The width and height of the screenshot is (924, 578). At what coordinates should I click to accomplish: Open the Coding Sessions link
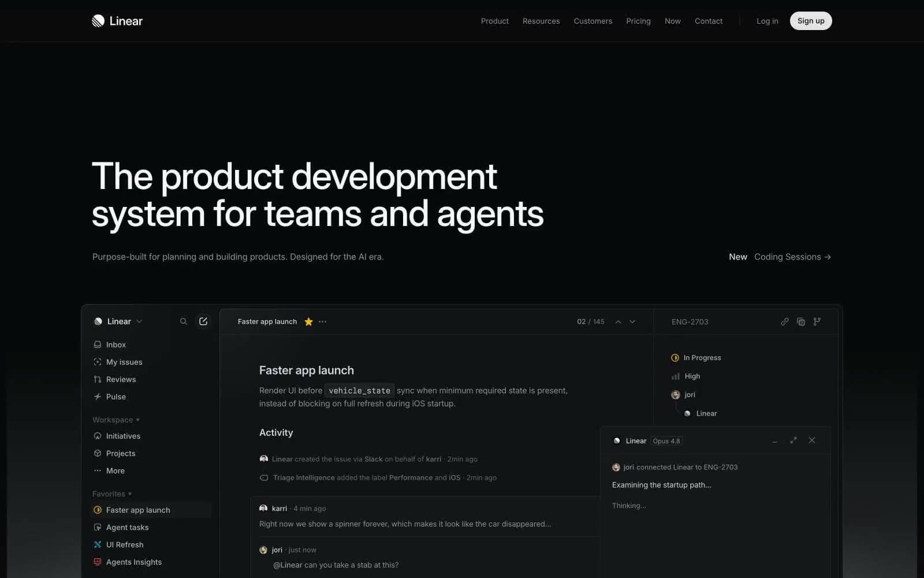[780, 257]
